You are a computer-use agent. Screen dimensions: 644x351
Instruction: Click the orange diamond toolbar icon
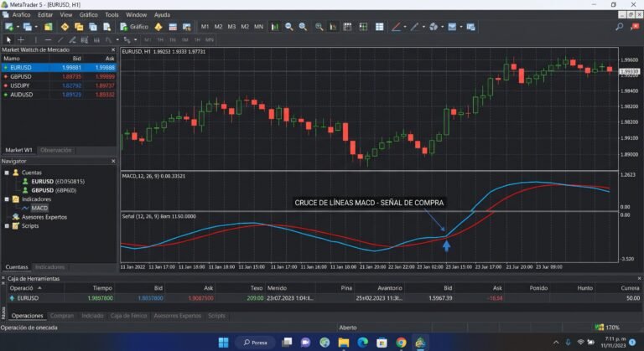[65, 27]
